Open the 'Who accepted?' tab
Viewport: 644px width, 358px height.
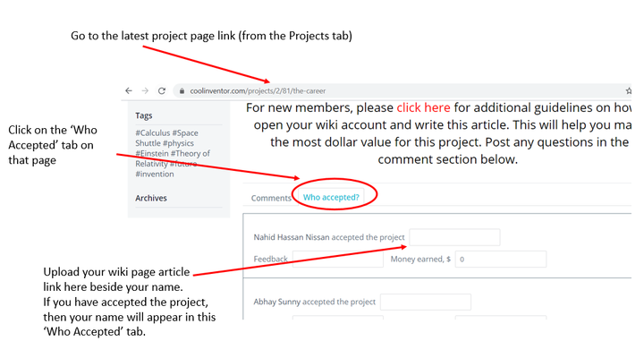tap(331, 197)
